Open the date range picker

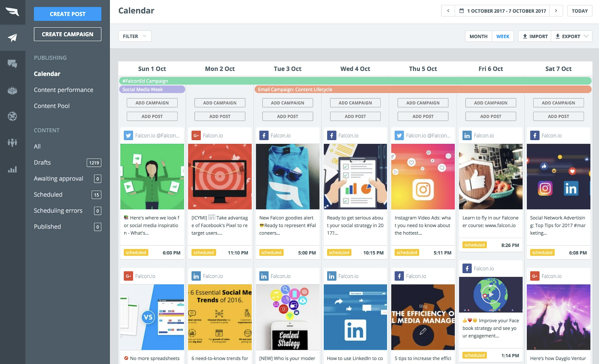coord(502,11)
